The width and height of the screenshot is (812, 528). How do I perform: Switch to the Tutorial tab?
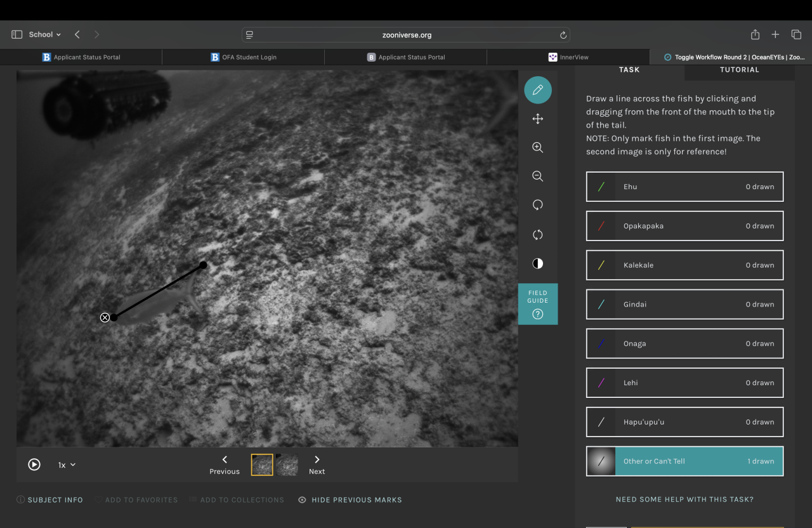point(739,70)
